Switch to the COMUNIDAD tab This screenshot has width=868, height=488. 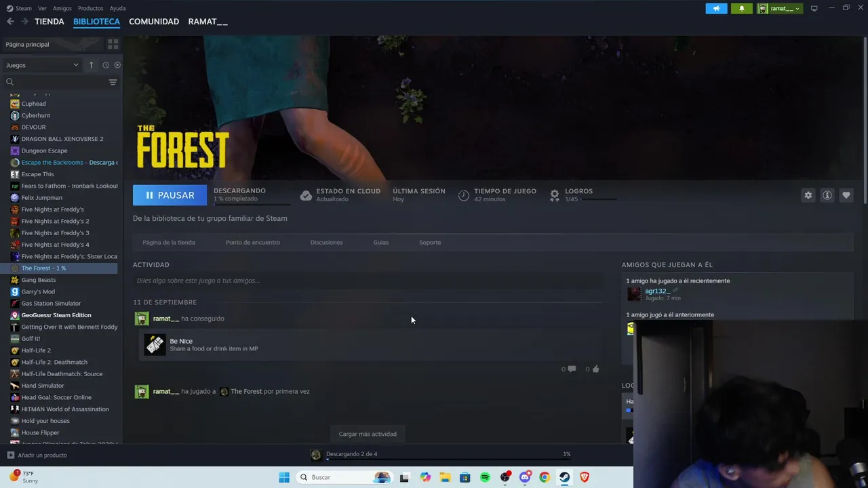pos(154,22)
